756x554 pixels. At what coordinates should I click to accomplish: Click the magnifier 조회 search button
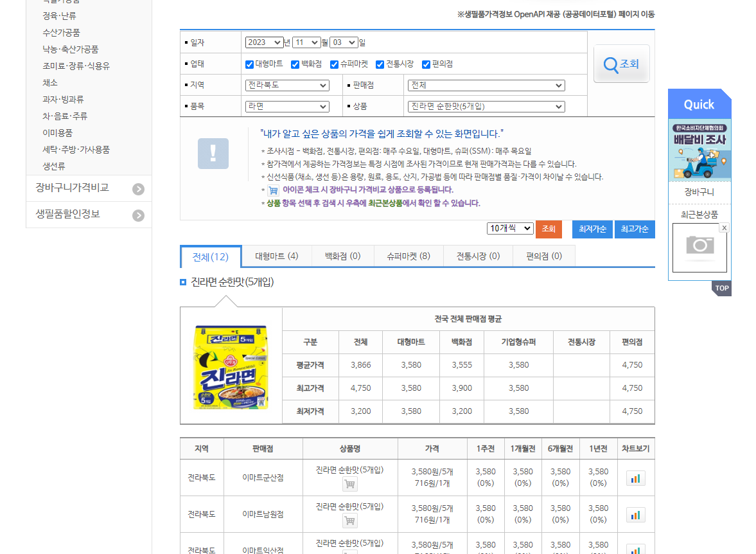point(622,64)
